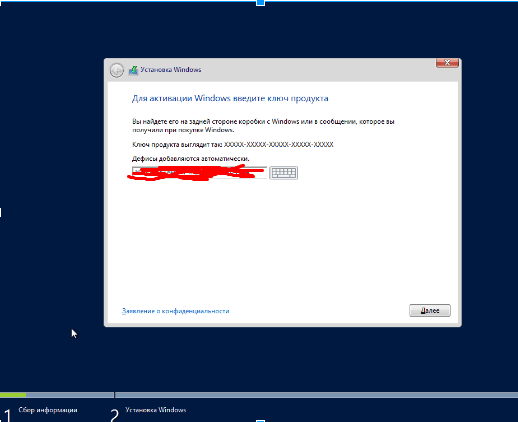Screen dimensions: 518x422
Task: Open the on-screen keyboard icon
Action: click(x=284, y=173)
